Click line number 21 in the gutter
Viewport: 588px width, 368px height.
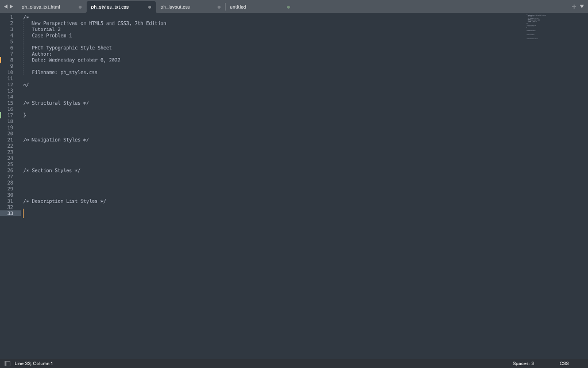[x=10, y=140]
